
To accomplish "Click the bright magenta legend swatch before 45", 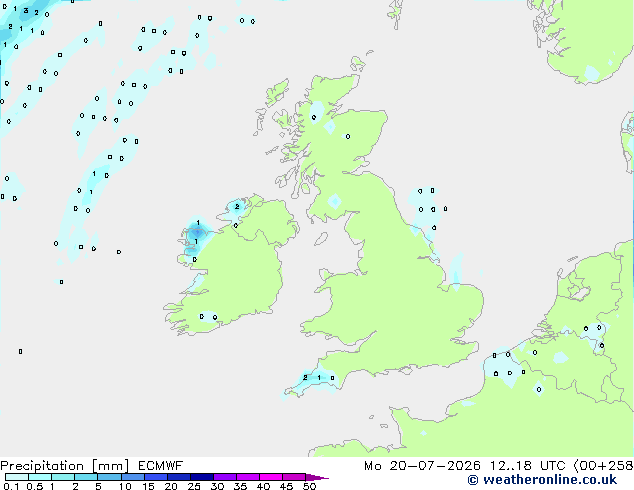I will 271,477.
